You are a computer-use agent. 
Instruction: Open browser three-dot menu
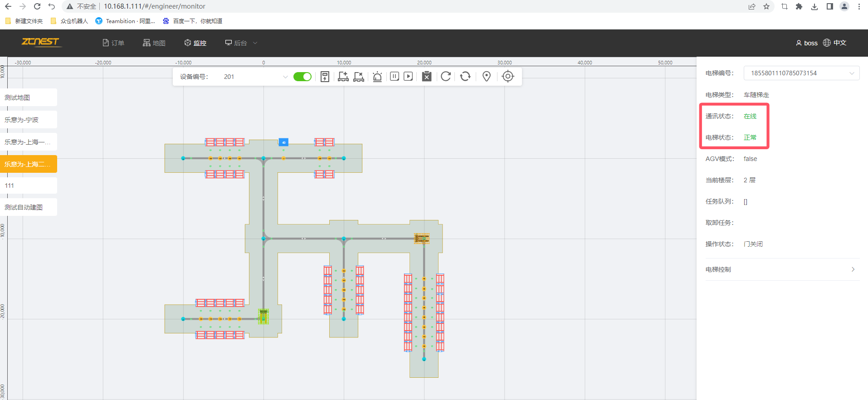[859, 6]
